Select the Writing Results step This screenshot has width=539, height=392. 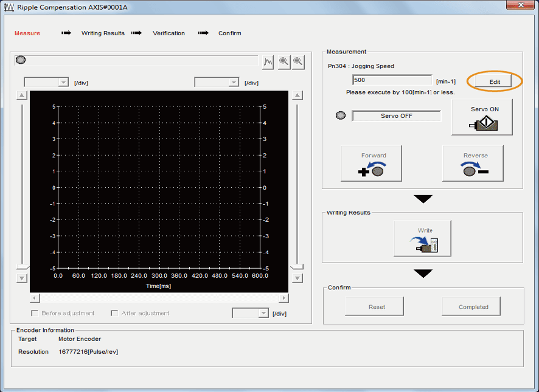tap(103, 33)
